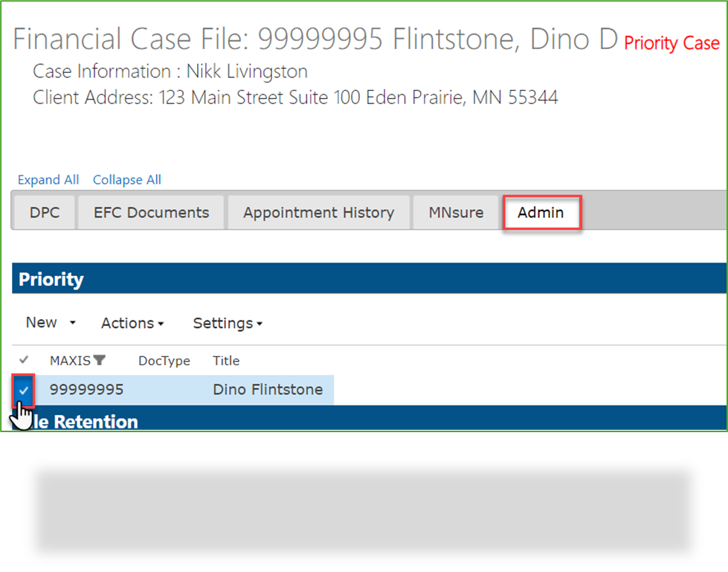Open the Settings menu
728x572 pixels.
pyautogui.click(x=222, y=323)
